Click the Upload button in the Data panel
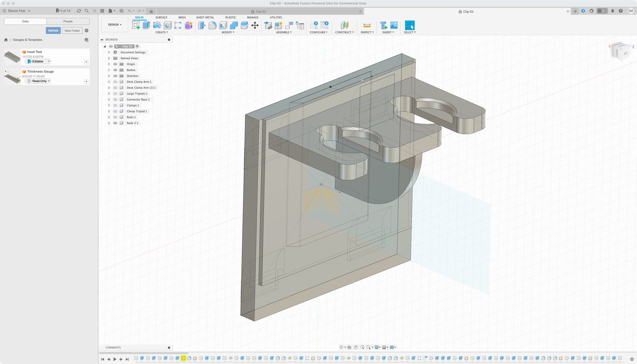 tap(53, 30)
